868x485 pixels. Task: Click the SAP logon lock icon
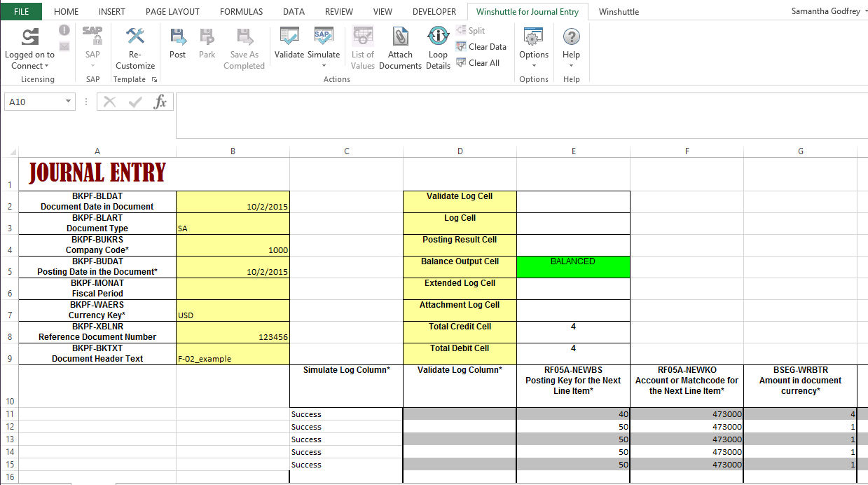point(92,36)
